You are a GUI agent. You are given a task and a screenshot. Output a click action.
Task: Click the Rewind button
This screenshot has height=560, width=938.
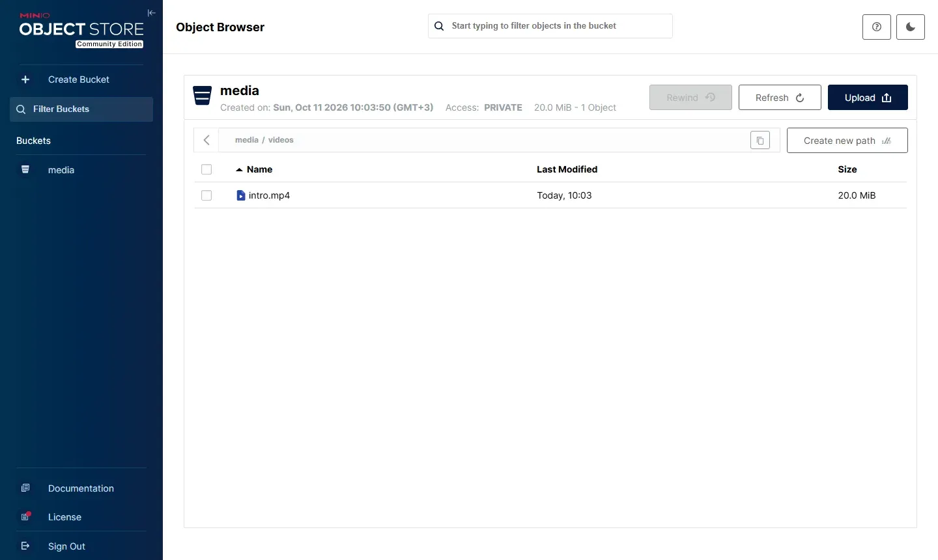pos(690,98)
